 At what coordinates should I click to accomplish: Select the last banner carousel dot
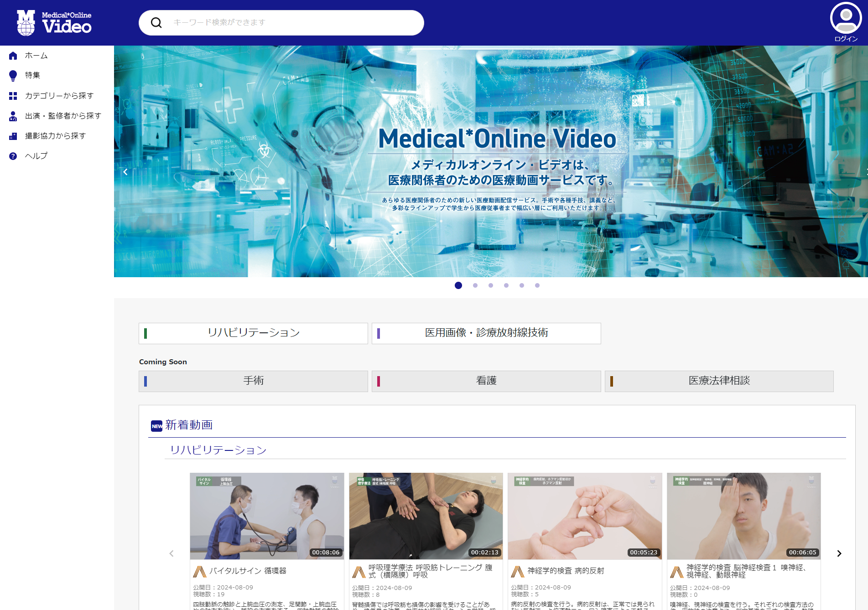pyautogui.click(x=537, y=285)
